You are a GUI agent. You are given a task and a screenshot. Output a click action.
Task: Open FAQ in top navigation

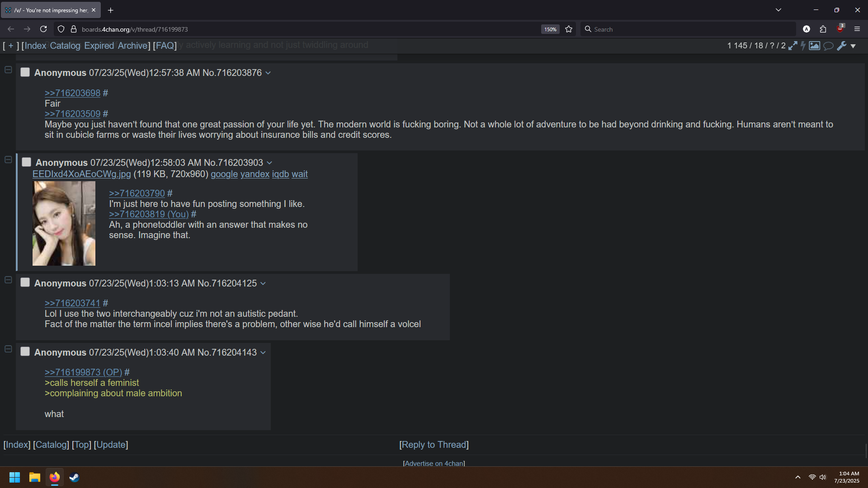coord(165,46)
